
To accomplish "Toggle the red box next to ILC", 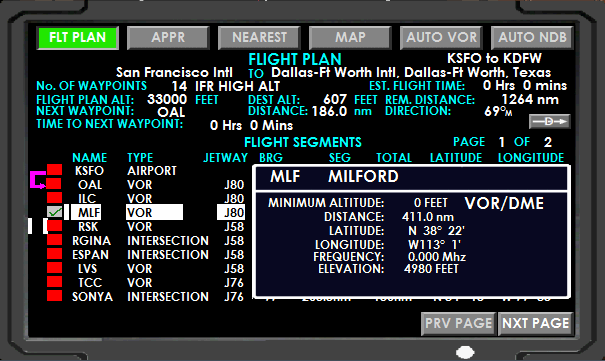I will pos(54,198).
